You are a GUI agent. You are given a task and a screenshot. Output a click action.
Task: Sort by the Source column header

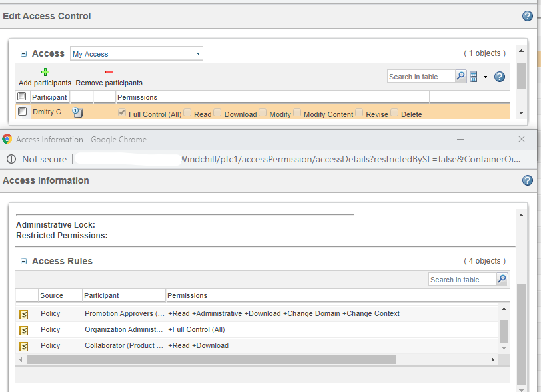pyautogui.click(x=52, y=295)
